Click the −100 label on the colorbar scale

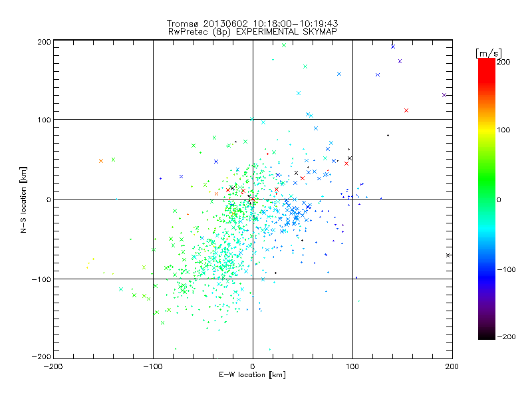[506, 270]
